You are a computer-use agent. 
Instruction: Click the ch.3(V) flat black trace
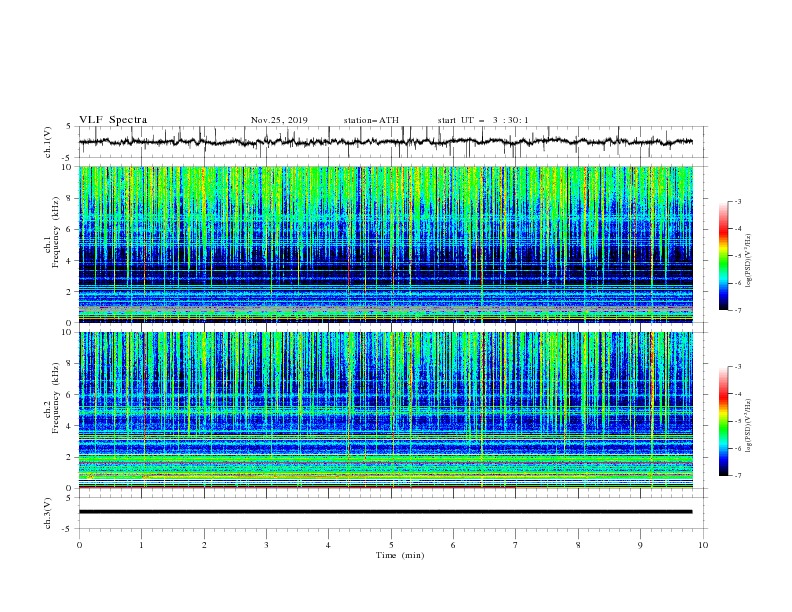386,512
